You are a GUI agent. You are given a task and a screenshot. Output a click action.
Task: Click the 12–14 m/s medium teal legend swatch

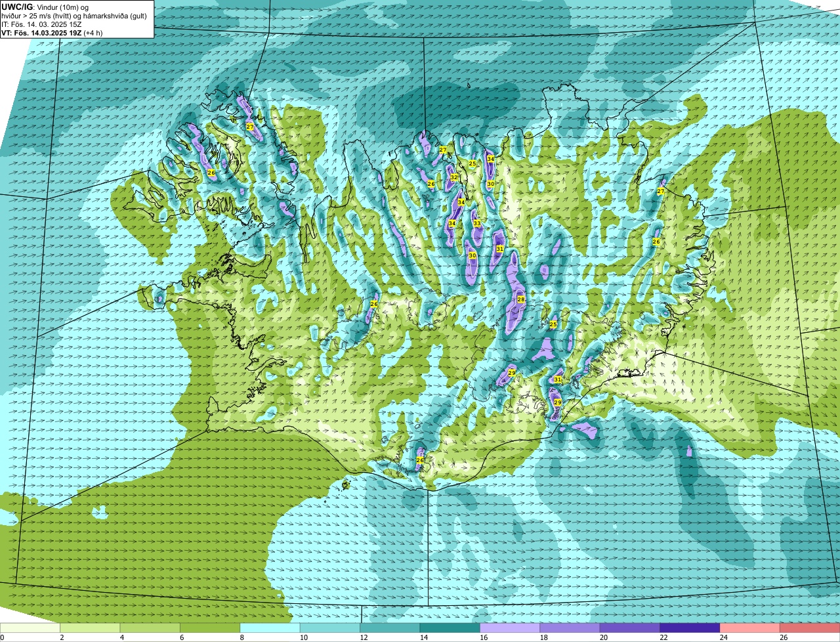pyautogui.click(x=390, y=628)
